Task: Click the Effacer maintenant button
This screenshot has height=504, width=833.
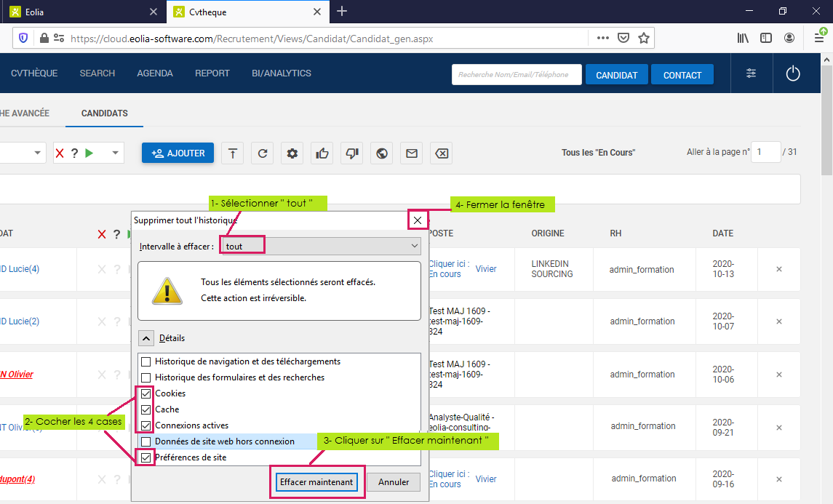Action: [x=316, y=482]
